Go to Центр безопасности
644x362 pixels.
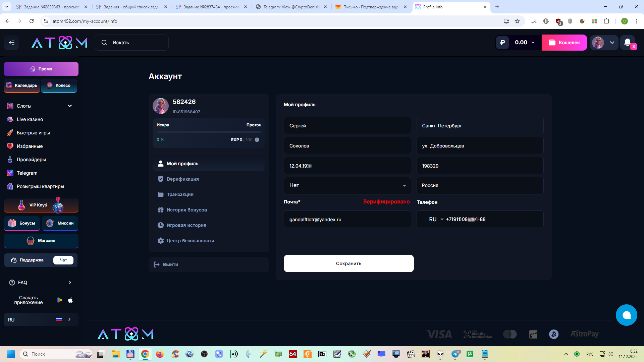point(190,241)
